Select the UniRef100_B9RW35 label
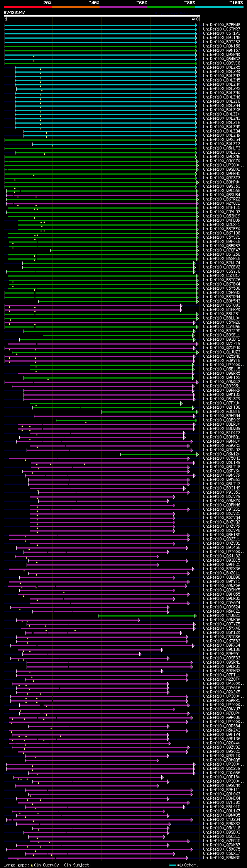247x868 pixels. point(222,858)
